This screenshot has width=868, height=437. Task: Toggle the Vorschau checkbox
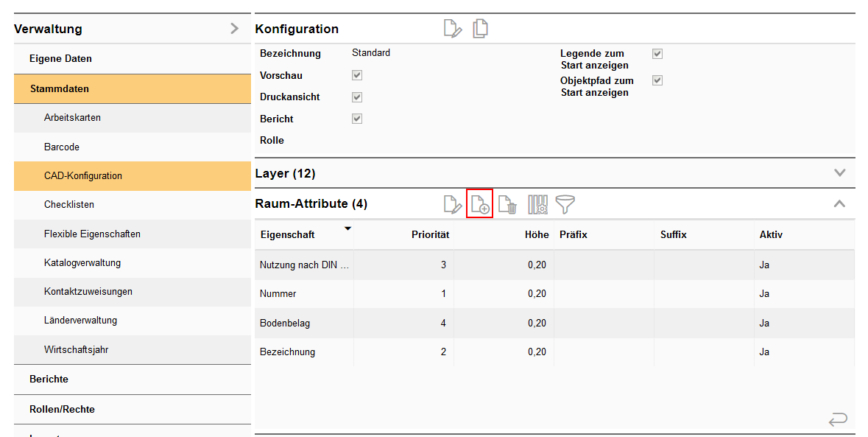(x=357, y=75)
